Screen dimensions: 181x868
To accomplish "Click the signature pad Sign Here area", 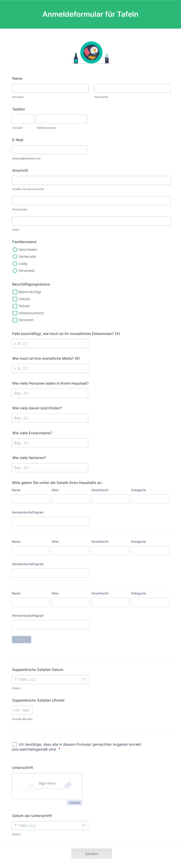I will point(47,786).
